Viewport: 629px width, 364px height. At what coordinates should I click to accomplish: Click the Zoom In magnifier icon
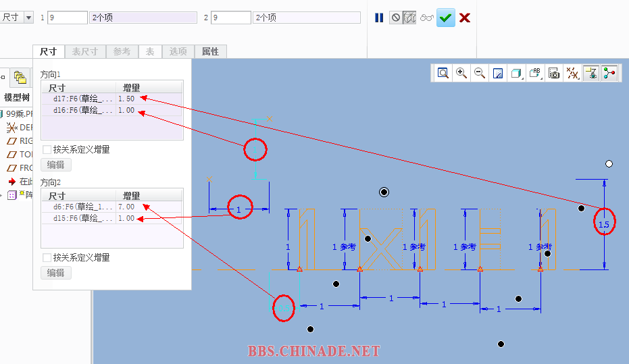(x=461, y=73)
